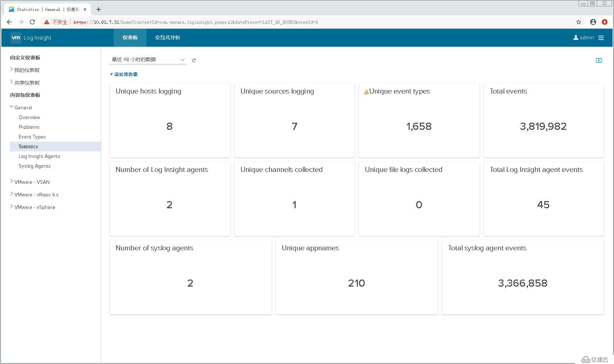Switch to the 交互式分析 tab

tap(168, 38)
